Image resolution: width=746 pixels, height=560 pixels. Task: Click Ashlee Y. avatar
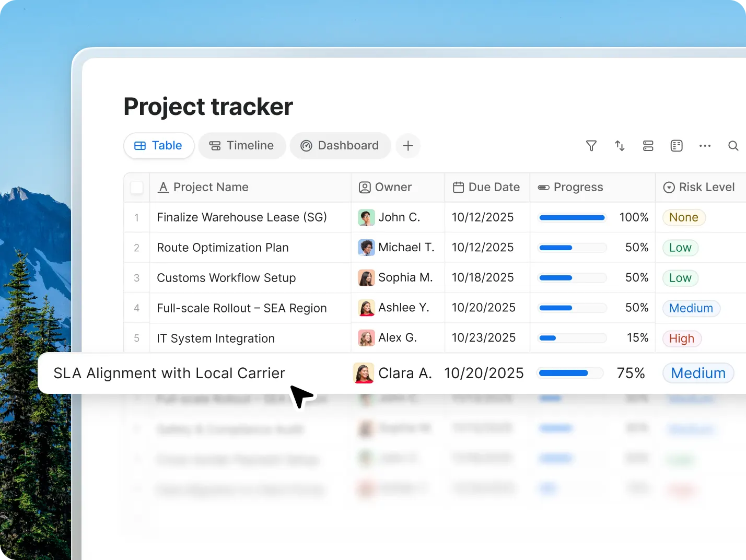(x=366, y=308)
